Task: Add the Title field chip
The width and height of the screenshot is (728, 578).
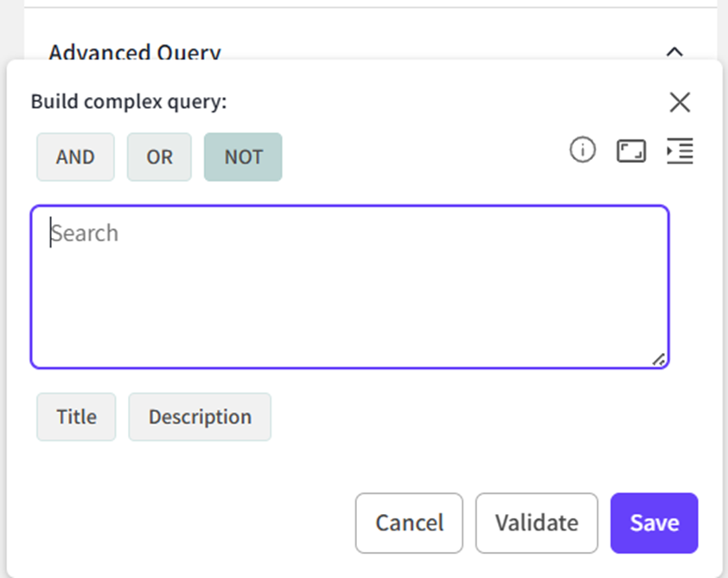Action: point(76,417)
